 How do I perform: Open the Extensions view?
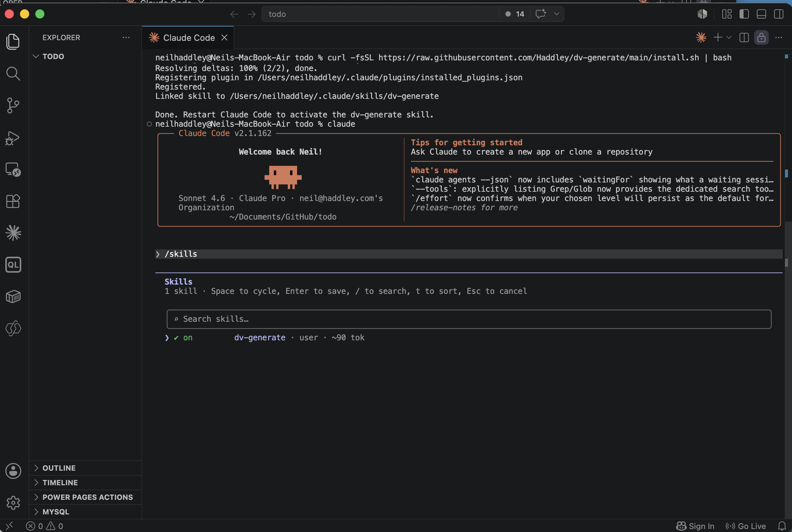pos(13,201)
